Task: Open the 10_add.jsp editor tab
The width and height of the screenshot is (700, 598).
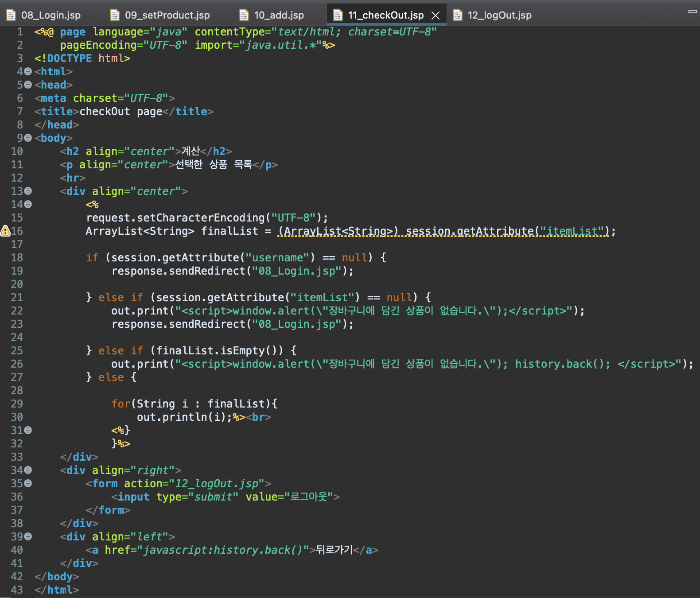Action: click(272, 15)
